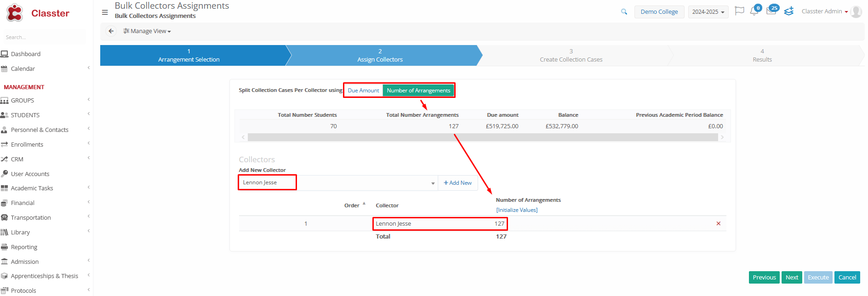Viewport: 868px width, 296px height.
Task: Sort by Order column header
Action: tap(352, 205)
